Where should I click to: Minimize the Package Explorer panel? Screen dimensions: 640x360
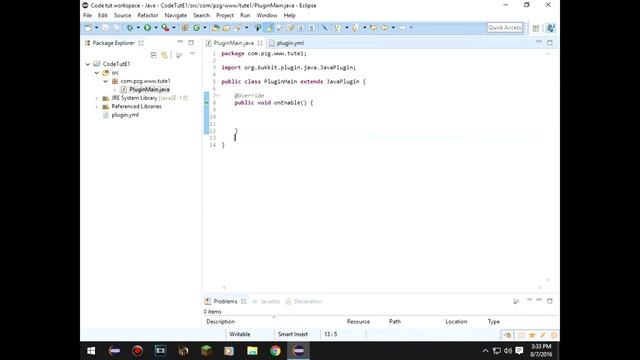(180, 42)
